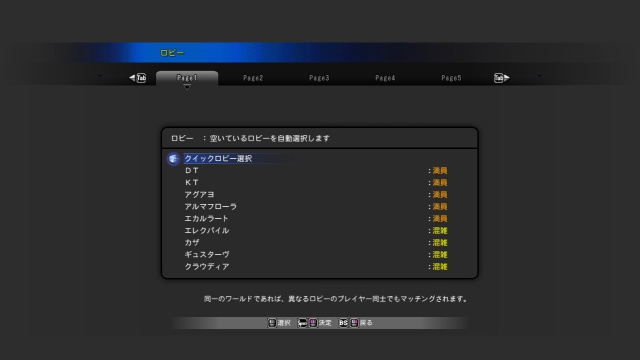Click the small triangle marker below Page1

187,87
